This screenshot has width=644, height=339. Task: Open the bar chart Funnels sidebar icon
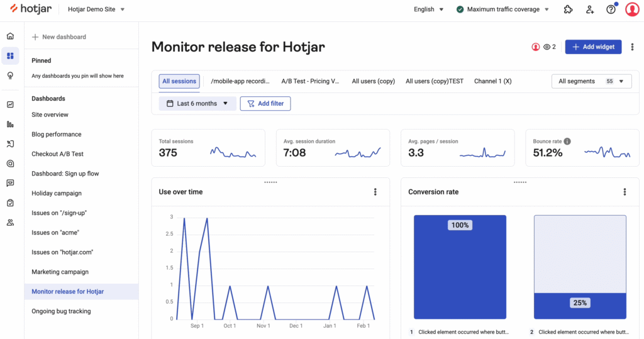tap(10, 125)
